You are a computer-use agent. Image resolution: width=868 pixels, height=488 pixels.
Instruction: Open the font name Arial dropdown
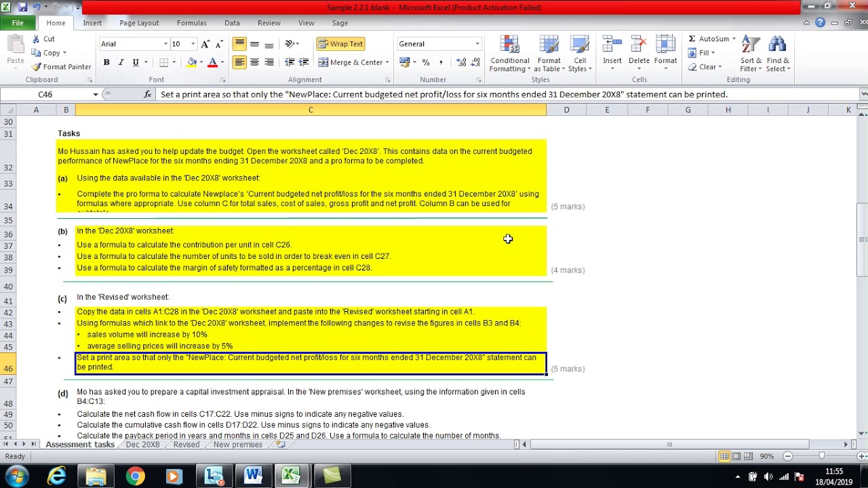coord(165,44)
